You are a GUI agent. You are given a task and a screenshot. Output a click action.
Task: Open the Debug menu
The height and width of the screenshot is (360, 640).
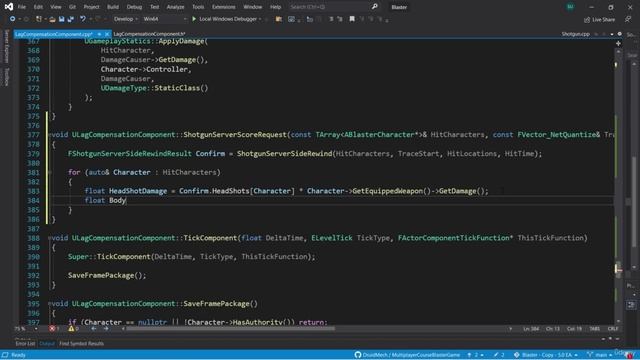point(134,7)
